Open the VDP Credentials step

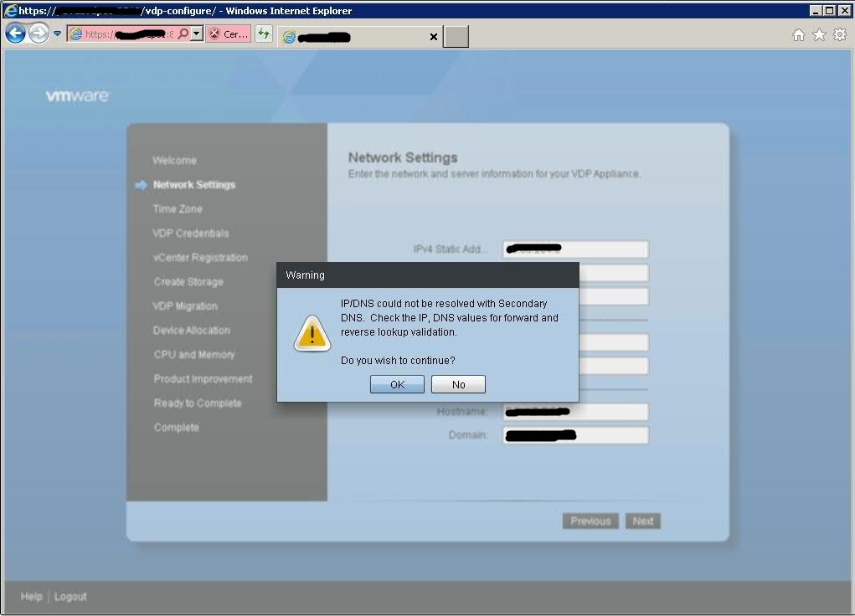191,234
